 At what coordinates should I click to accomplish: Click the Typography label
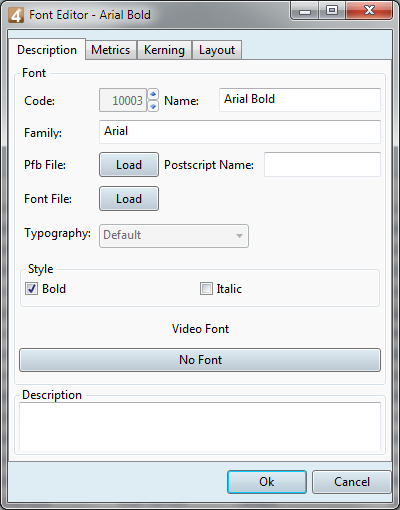57,233
